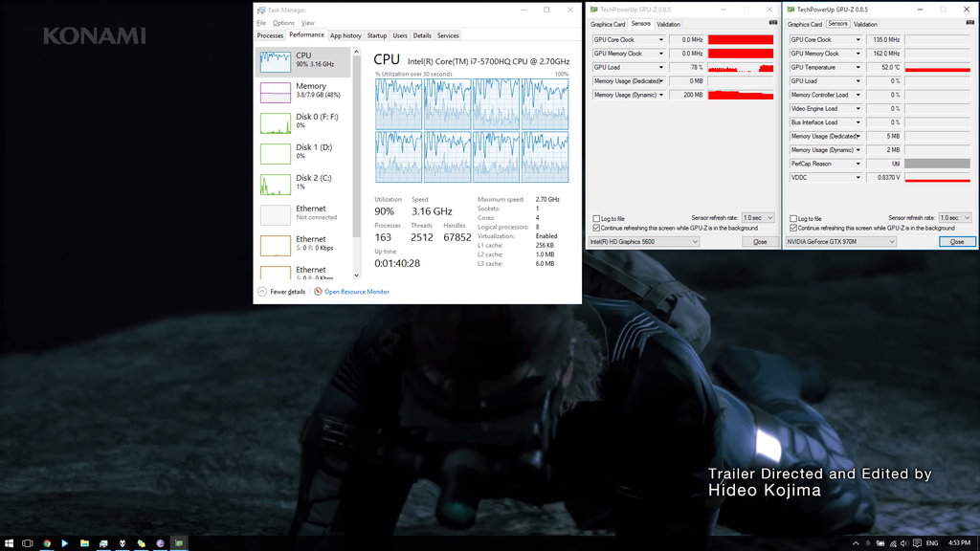Switch to the Users tab

point(400,35)
